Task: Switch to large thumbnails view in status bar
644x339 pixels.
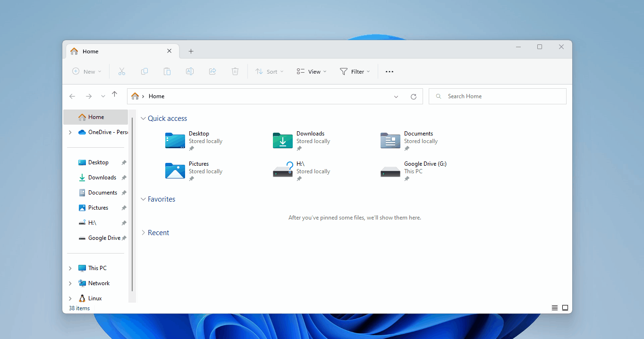Action: [565, 308]
